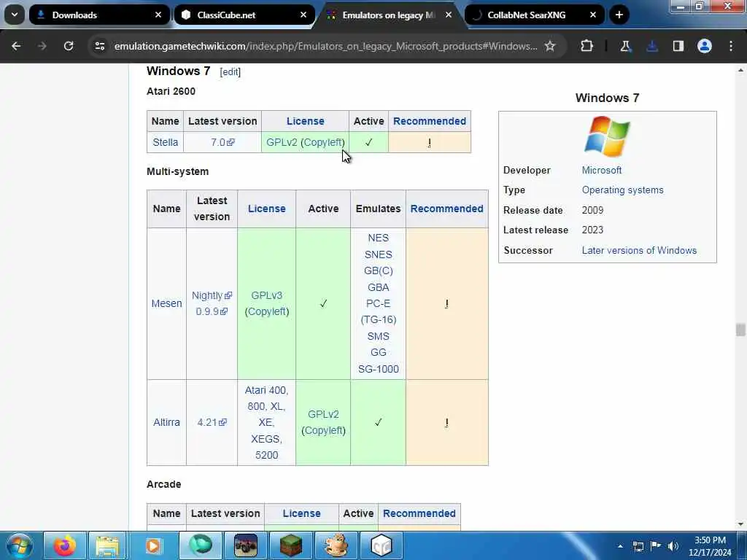This screenshot has height=560, width=747.
Task: Show browser downloads icon
Action: click(652, 46)
